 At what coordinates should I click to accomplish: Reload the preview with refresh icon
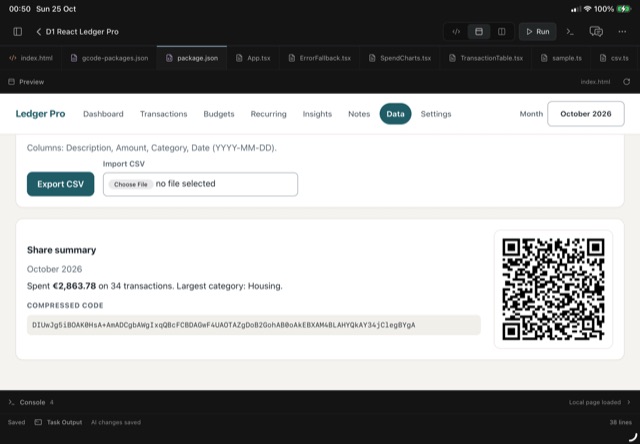(x=627, y=82)
